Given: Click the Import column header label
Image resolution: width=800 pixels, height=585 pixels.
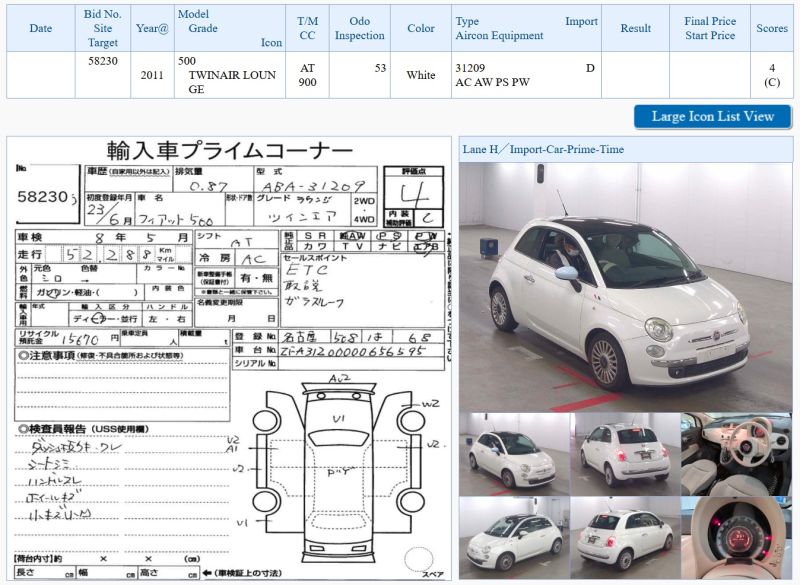Looking at the screenshot, I should (x=581, y=21).
